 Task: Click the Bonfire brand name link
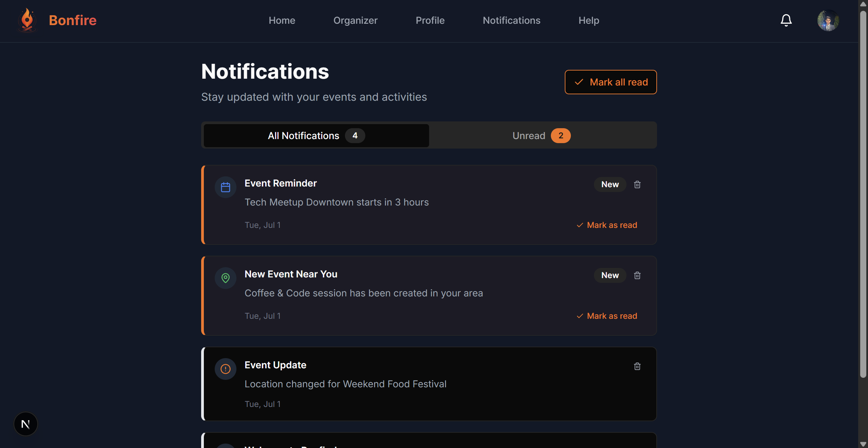[x=73, y=20]
